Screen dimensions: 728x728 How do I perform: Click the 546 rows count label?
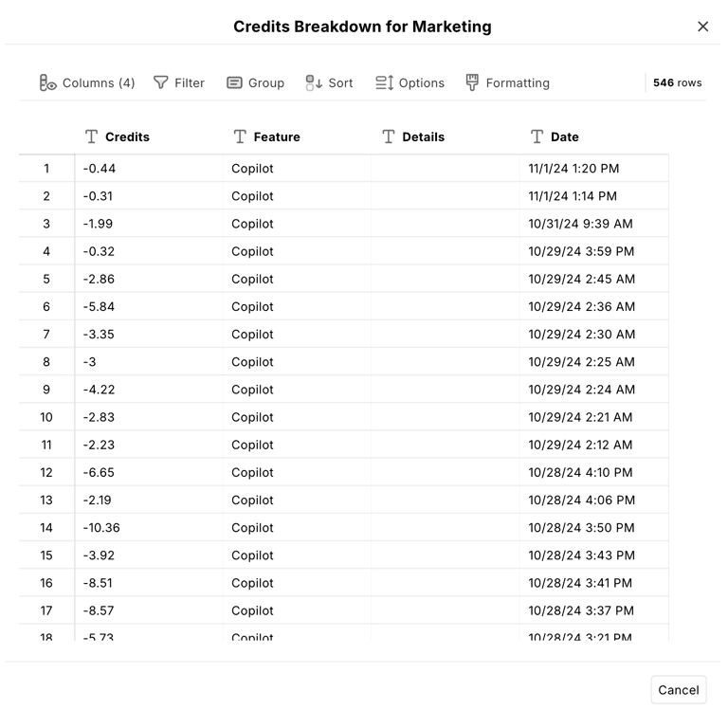[x=677, y=82]
